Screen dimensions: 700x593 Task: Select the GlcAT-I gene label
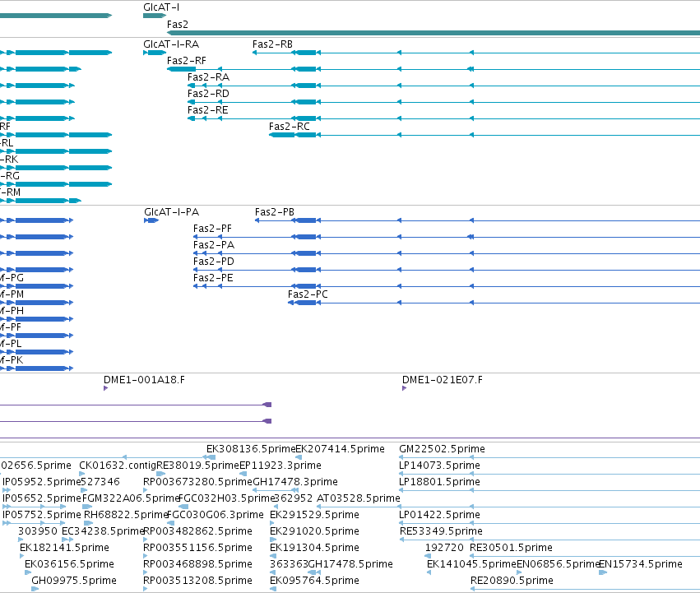pyautogui.click(x=161, y=7)
